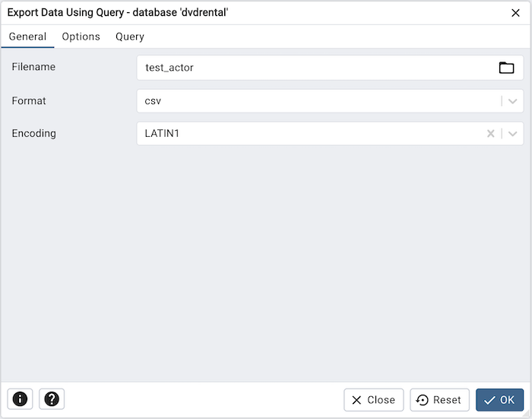Close the dialog with the title bar X
The width and height of the screenshot is (532, 419).
pyautogui.click(x=515, y=12)
